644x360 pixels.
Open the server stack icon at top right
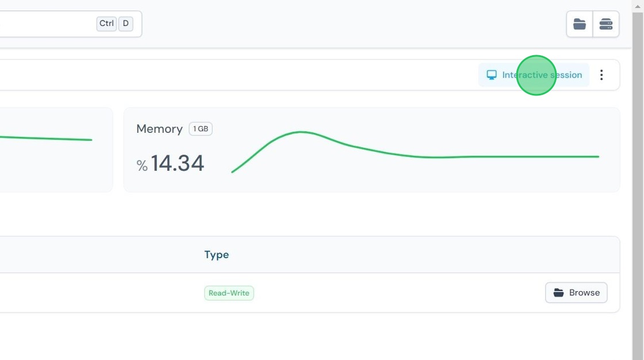(606, 24)
